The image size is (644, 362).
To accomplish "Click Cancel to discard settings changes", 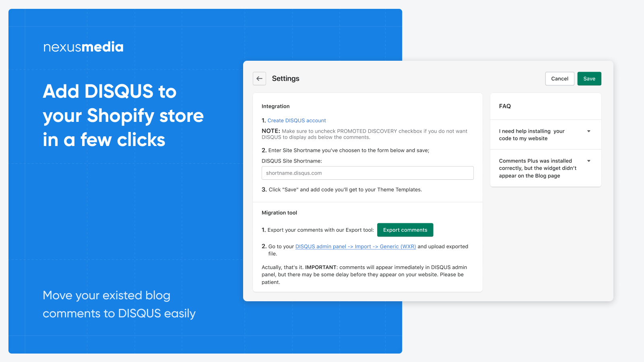I will click(559, 78).
